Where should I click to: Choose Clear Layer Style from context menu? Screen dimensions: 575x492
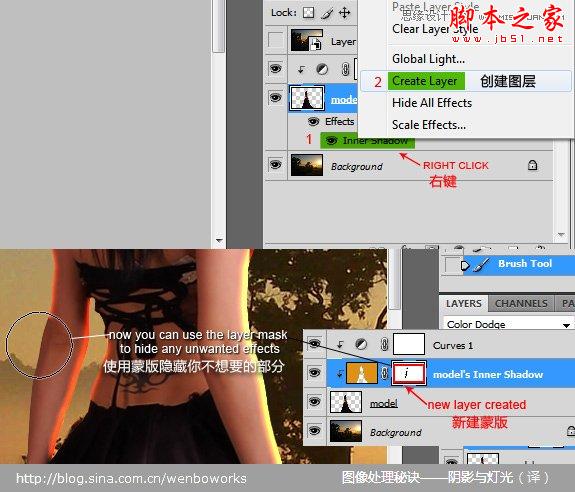[435, 29]
